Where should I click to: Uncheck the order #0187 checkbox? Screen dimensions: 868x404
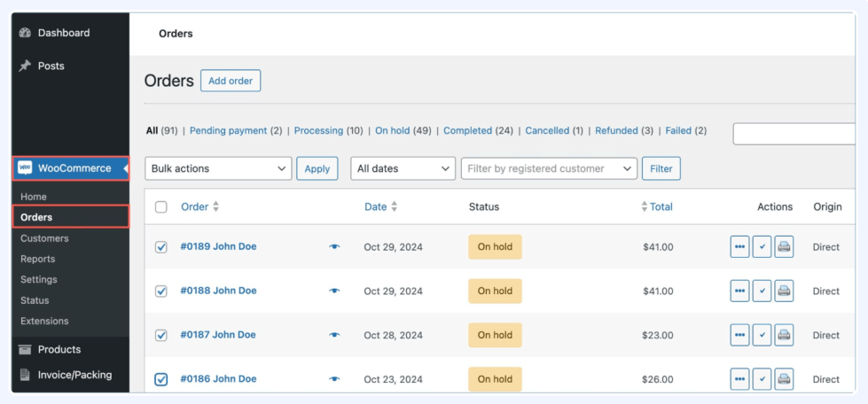click(161, 335)
